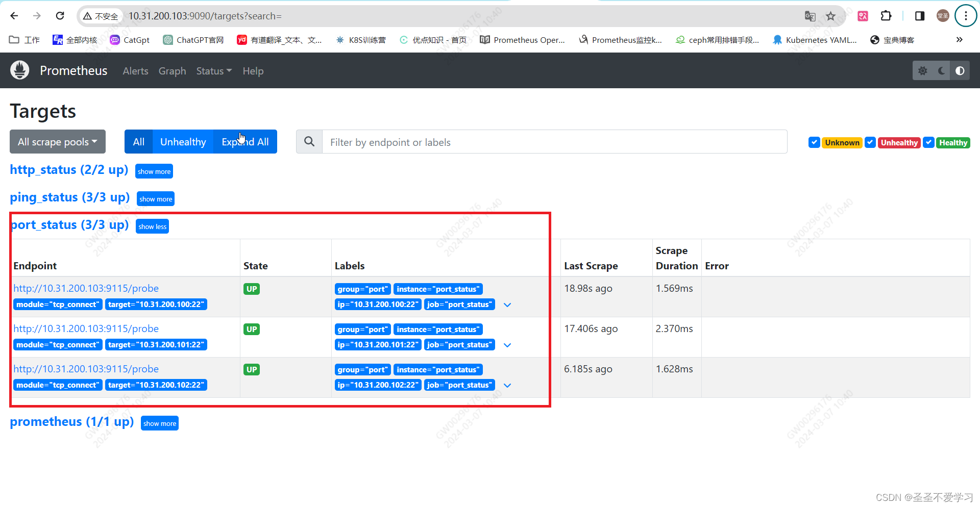Image resolution: width=980 pixels, height=507 pixels.
Task: Uncheck the Unhealthy state filter checkbox
Action: (x=870, y=142)
